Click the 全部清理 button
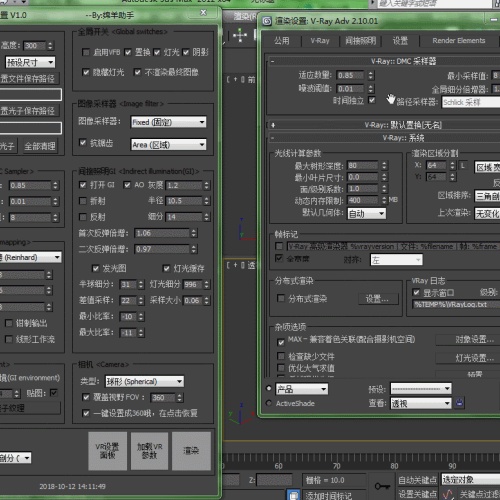The image size is (500, 500). coord(40,146)
